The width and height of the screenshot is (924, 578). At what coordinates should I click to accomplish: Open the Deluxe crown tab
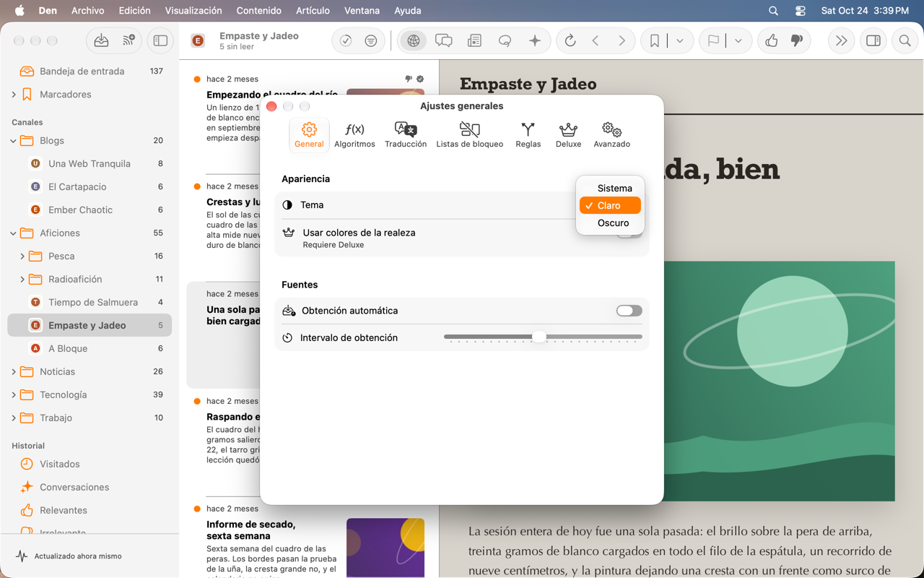coord(568,135)
